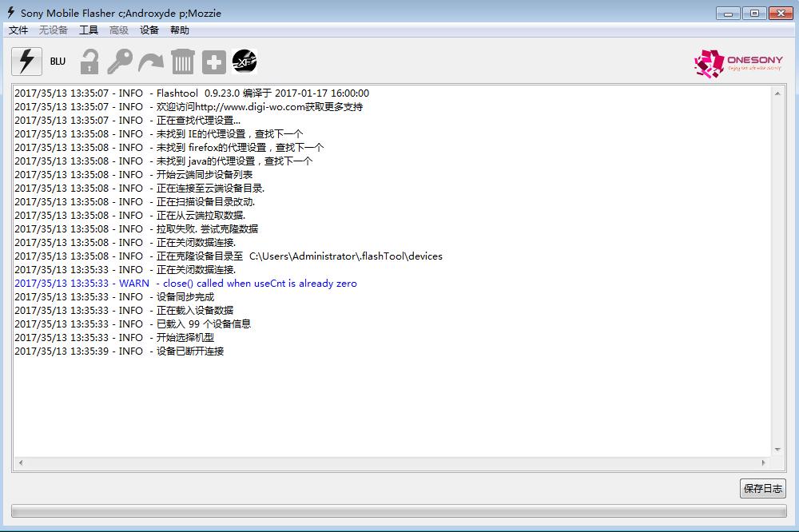
Task: Click the ONESONY logo
Action: pos(737,63)
